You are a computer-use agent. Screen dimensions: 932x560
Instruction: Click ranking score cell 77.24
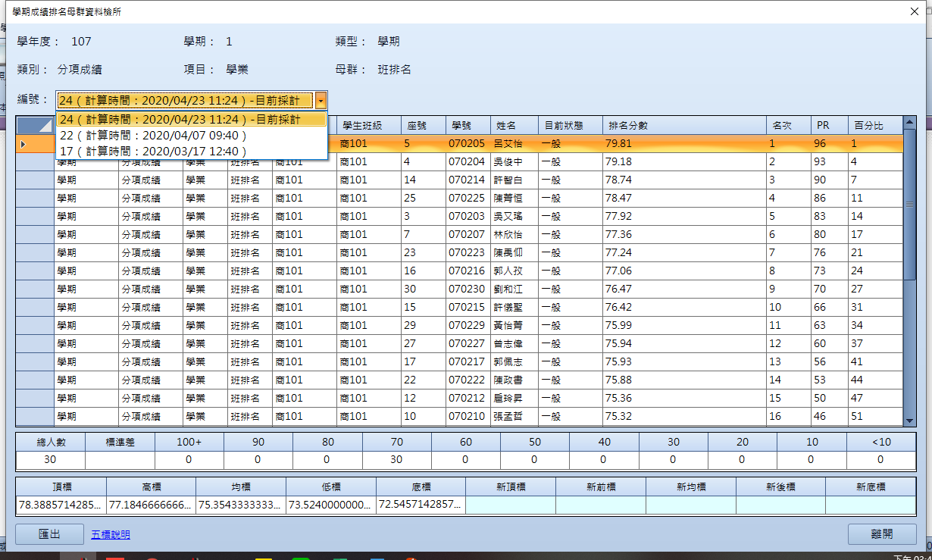pyautogui.click(x=684, y=252)
